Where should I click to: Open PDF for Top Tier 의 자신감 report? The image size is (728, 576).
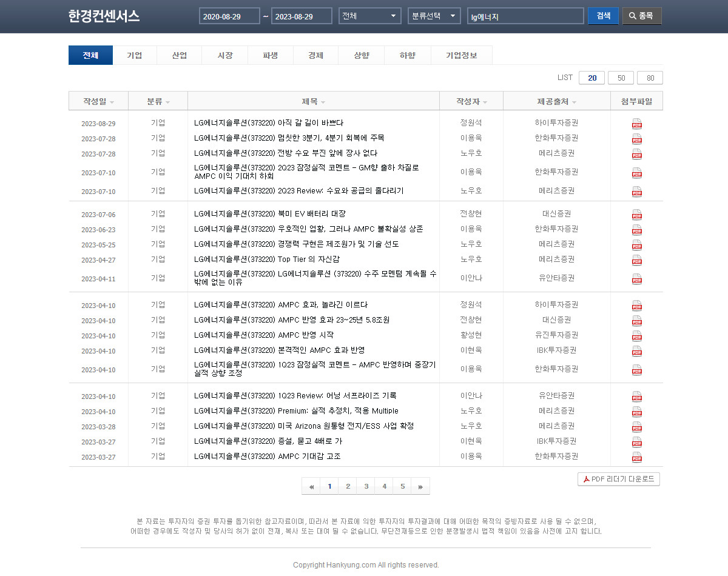(636, 260)
